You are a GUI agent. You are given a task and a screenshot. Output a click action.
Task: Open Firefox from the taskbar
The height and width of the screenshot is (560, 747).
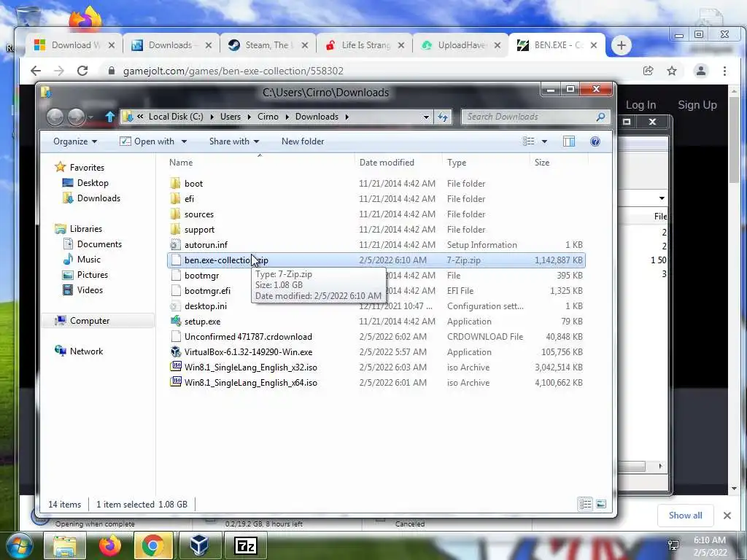(x=110, y=545)
